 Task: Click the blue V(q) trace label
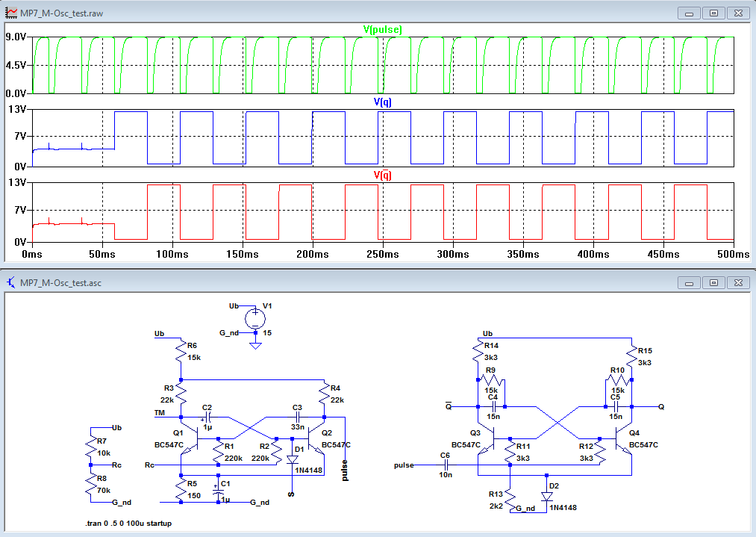[382, 102]
